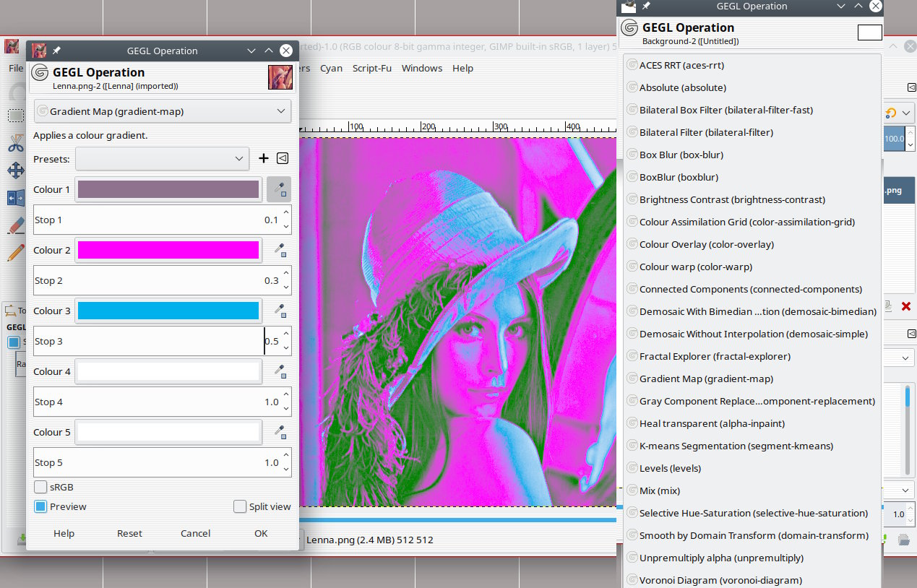Select the Move tool in toolbox
The width and height of the screenshot is (917, 588).
(x=15, y=170)
